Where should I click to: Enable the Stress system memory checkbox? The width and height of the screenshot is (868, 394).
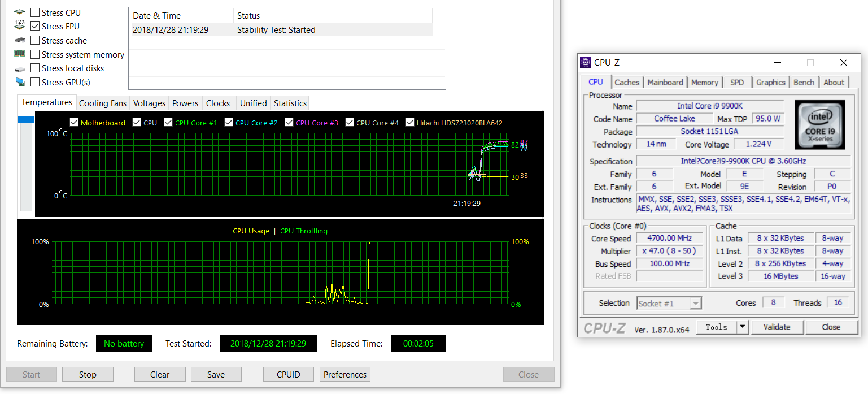click(35, 54)
